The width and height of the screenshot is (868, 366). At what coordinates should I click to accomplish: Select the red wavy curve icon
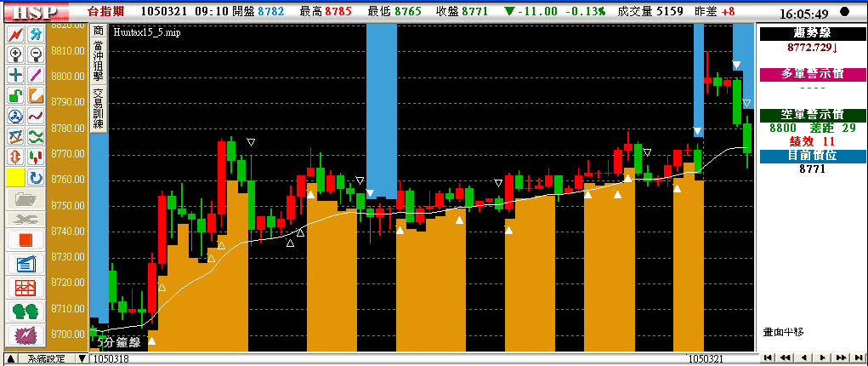click(37, 117)
